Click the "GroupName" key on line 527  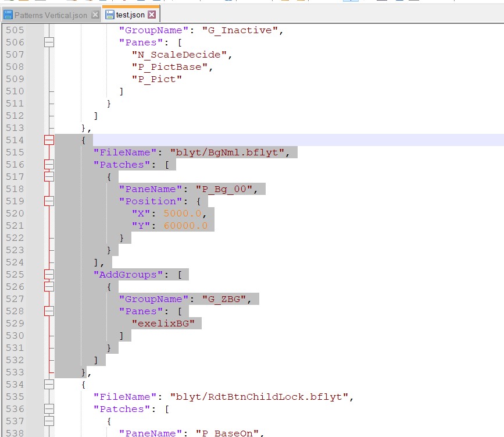coord(153,299)
